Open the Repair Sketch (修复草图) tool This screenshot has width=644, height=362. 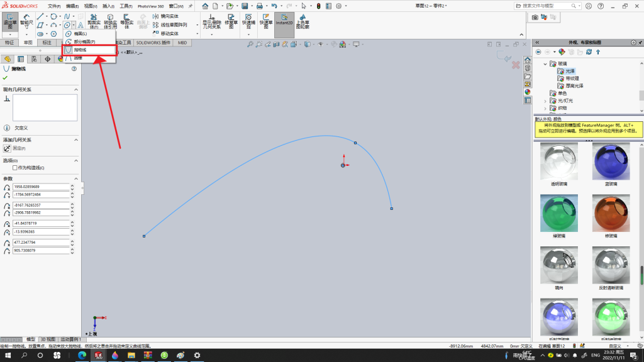(x=231, y=21)
